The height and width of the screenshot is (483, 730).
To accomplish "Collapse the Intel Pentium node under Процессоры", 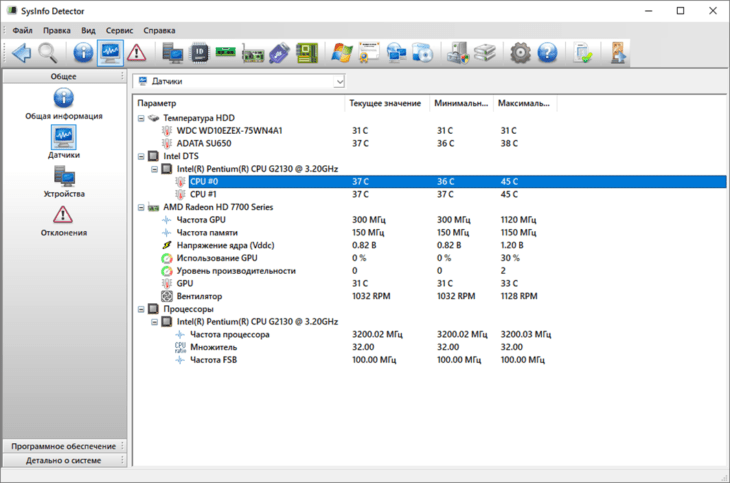I will [155, 322].
